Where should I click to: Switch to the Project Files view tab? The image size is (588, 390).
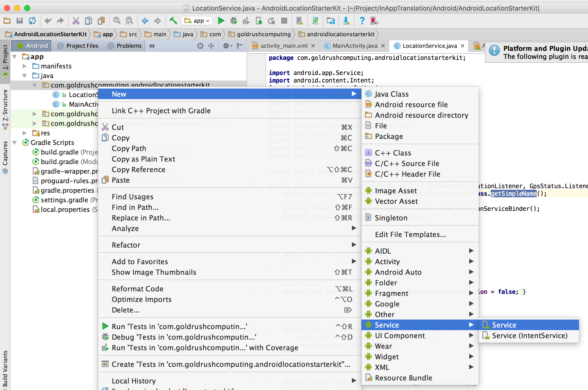click(78, 46)
